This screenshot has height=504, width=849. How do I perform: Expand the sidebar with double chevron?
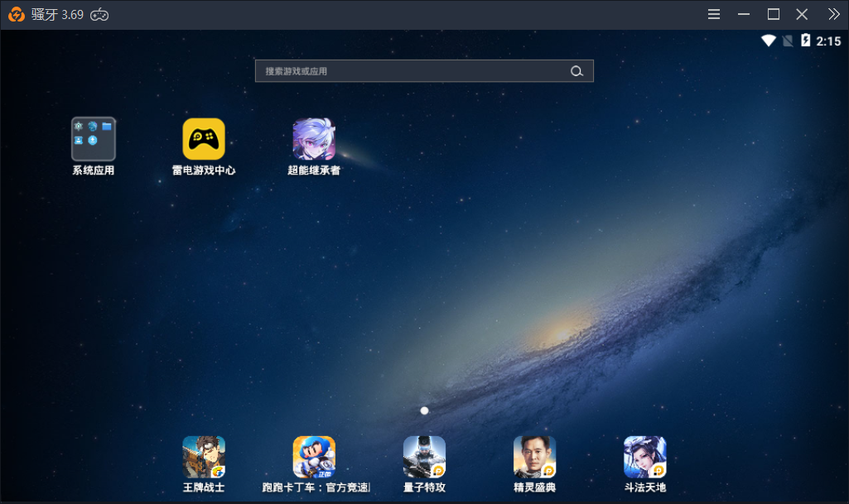pyautogui.click(x=833, y=14)
